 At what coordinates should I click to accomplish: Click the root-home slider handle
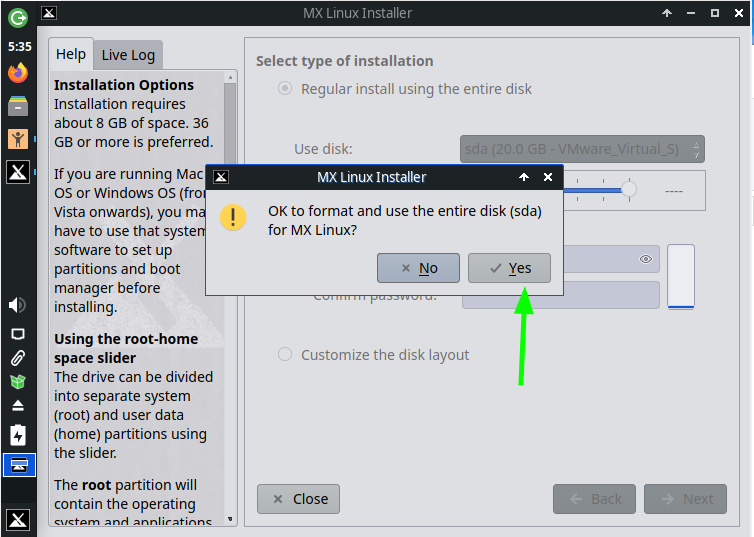tap(628, 189)
